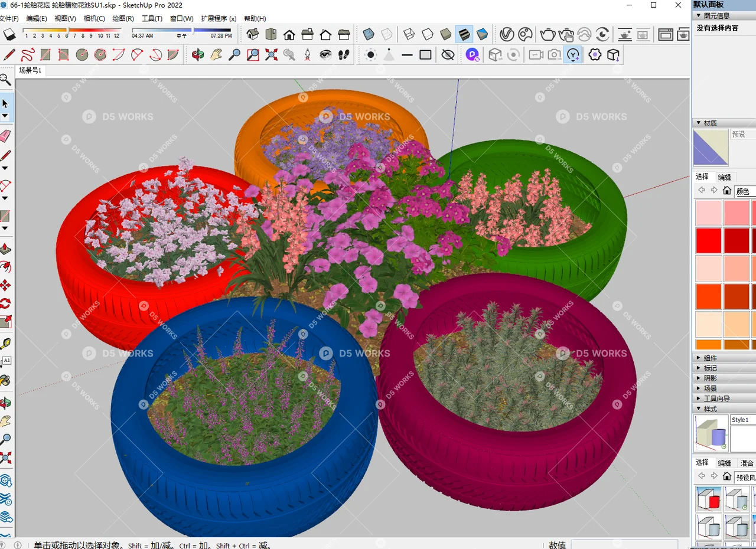Toggle the Look Around eye icon
Viewport: 756px width, 549px height.
(x=325, y=54)
